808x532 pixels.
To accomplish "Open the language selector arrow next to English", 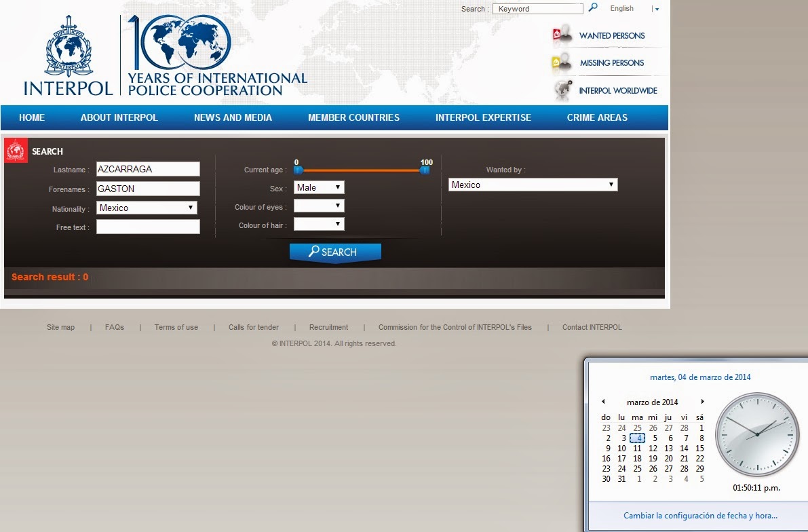I will tap(657, 9).
